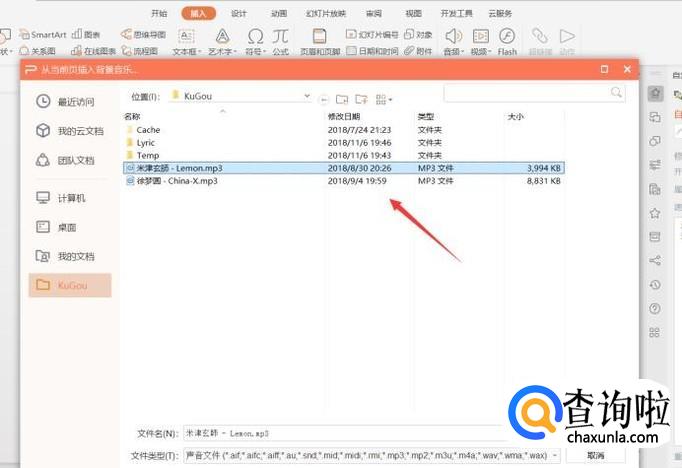Click the help question mark in the side pane

click(x=655, y=309)
